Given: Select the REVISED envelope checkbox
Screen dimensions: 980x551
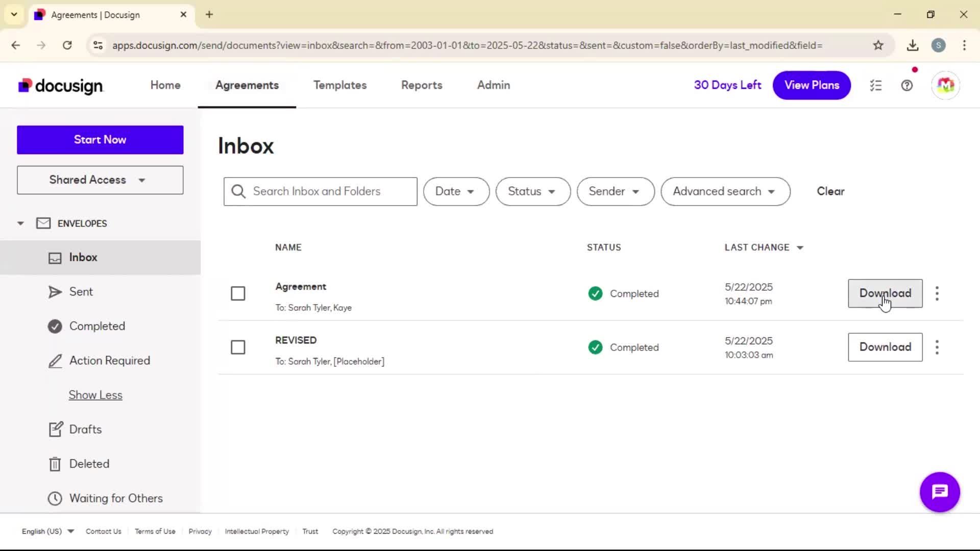Looking at the screenshot, I should coord(238,347).
